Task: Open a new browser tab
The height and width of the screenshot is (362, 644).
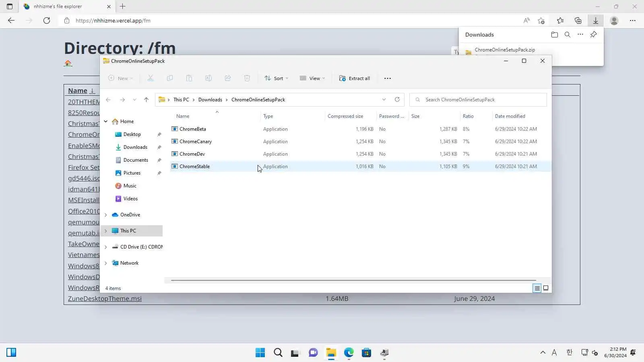Action: pyautogui.click(x=123, y=6)
